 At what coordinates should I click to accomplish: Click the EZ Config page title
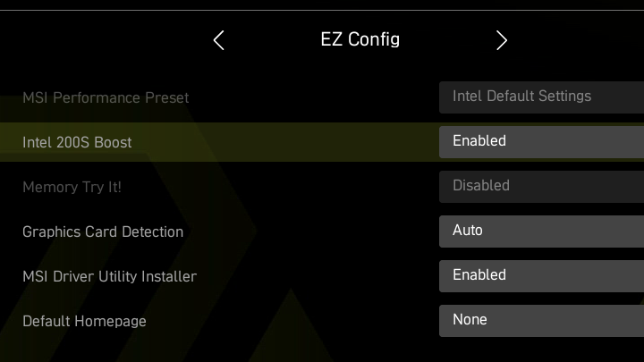point(360,39)
